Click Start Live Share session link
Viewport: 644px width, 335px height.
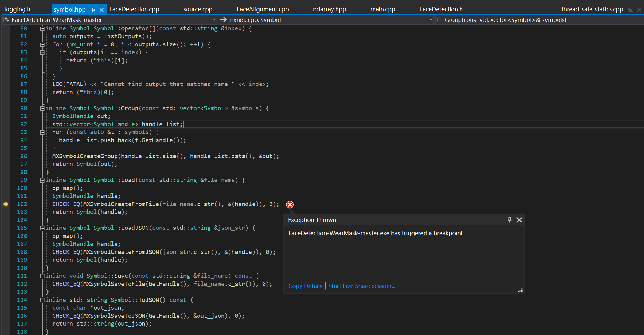coord(362,286)
